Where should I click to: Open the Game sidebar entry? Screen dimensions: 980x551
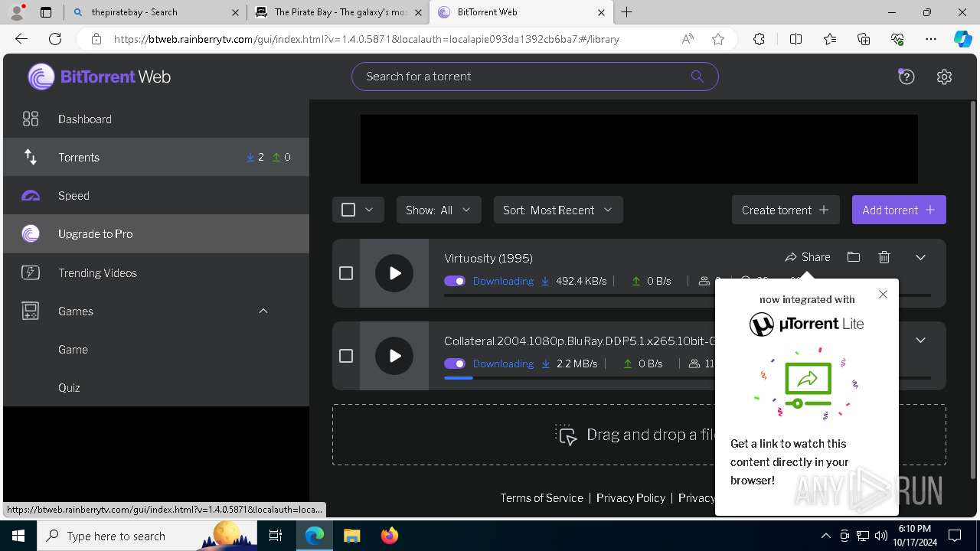click(156, 349)
